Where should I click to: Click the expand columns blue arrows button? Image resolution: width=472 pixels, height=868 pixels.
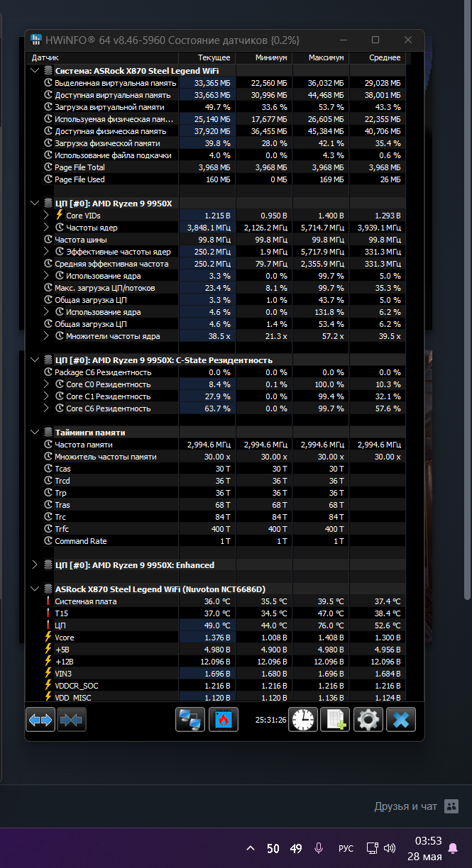point(40,719)
